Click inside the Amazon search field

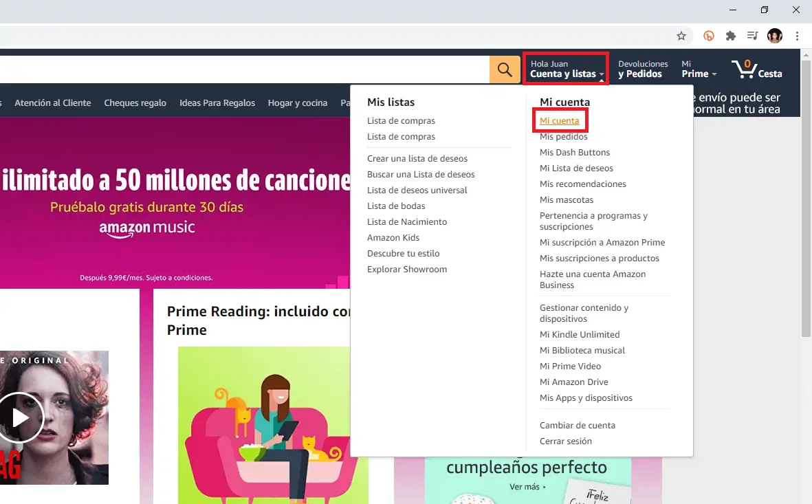tap(241, 69)
